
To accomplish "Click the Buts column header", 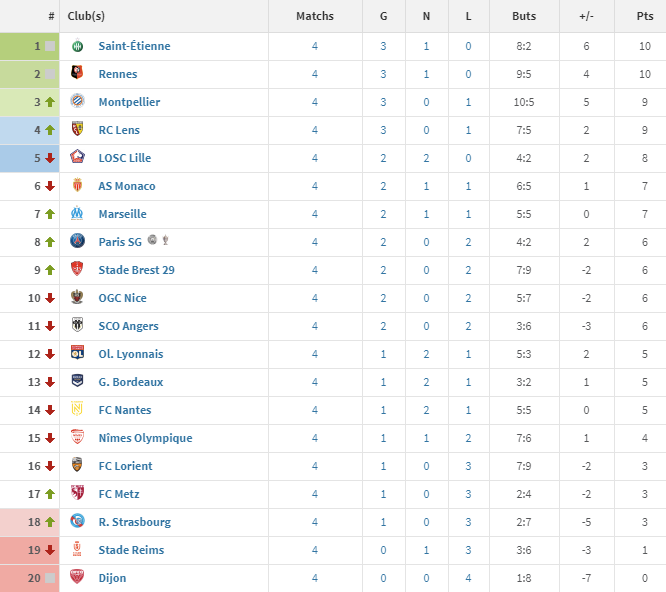I will [524, 16].
